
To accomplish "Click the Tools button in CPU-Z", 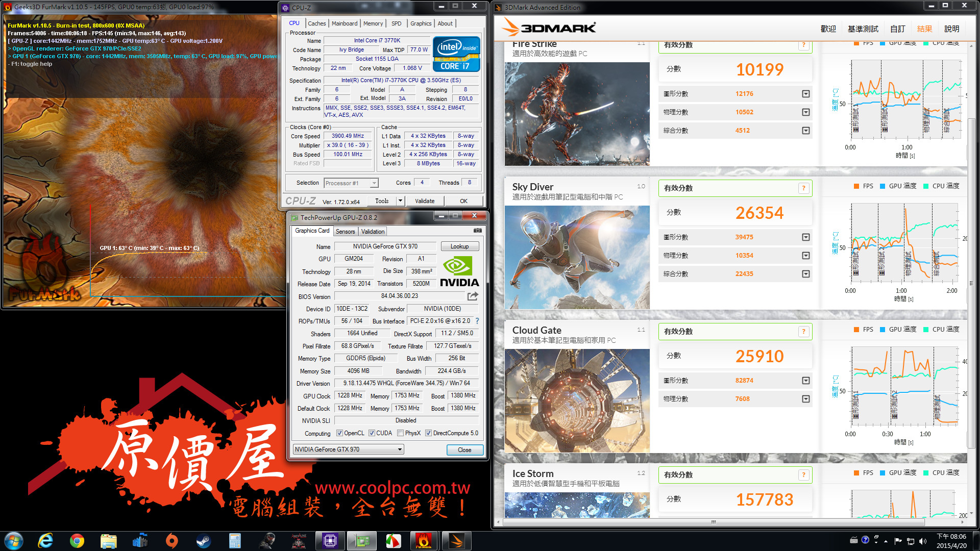I will (382, 201).
